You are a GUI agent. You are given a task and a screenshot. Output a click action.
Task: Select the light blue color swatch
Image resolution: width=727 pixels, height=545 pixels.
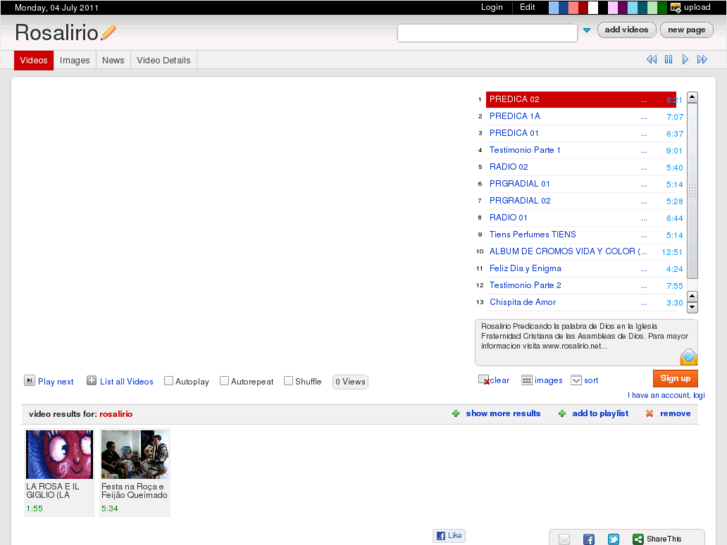click(554, 7)
